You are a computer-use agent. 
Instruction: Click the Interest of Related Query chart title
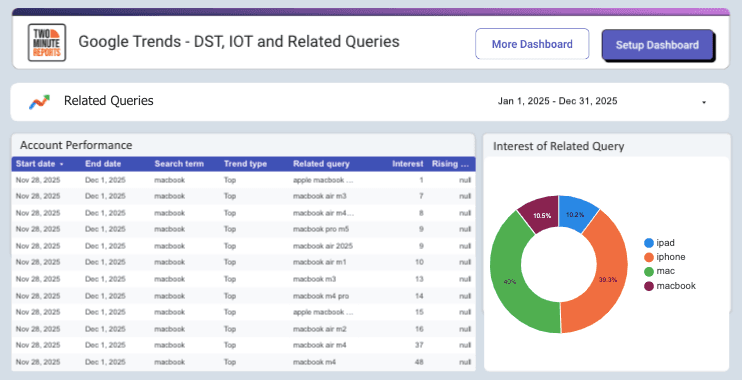tap(558, 146)
